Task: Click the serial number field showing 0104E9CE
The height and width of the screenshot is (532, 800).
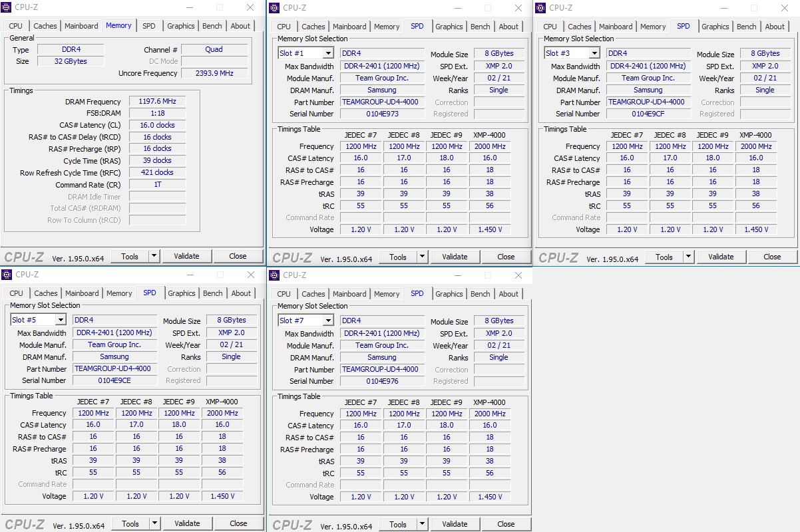Action: 114,380
